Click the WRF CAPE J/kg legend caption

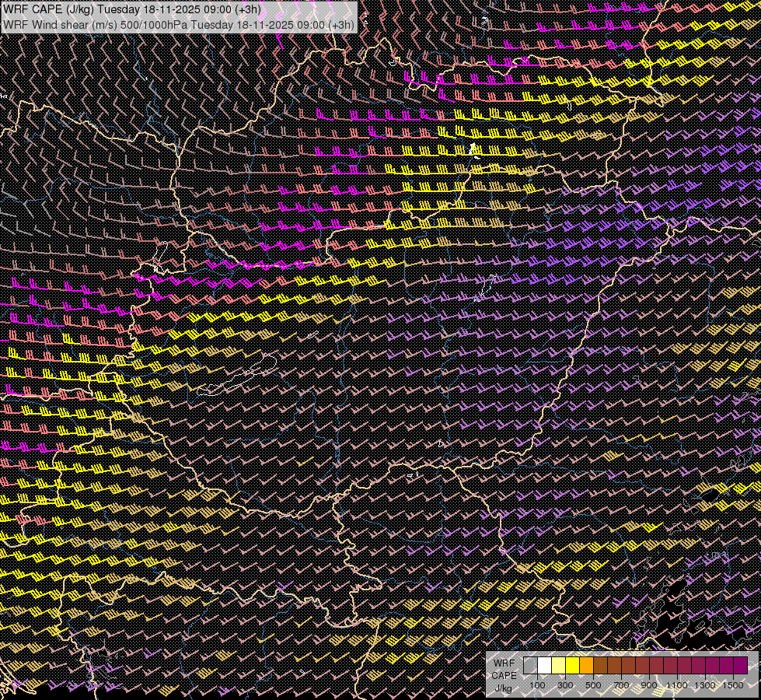[503, 674]
